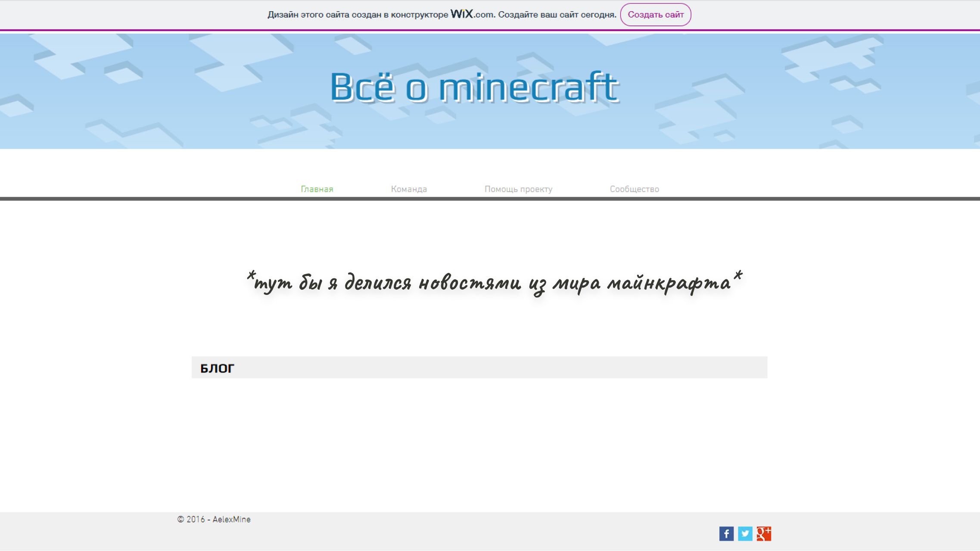Click the 'Всё о minecraft' site title

tap(474, 87)
